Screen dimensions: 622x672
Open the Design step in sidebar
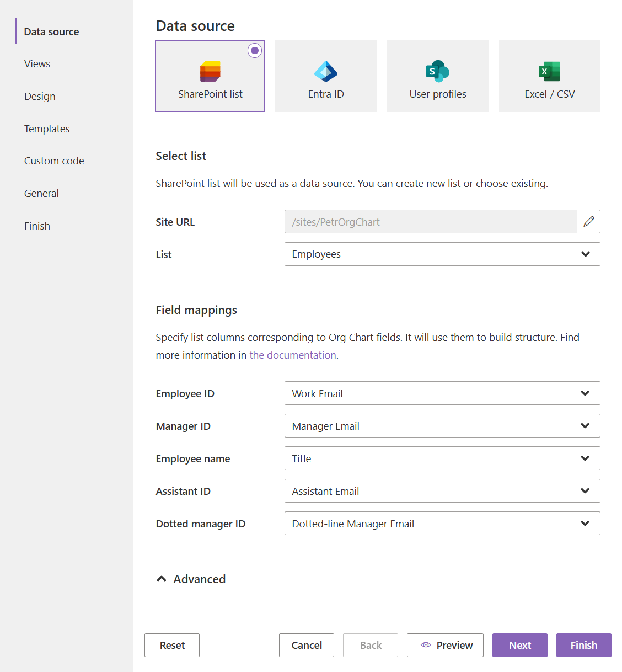point(40,96)
